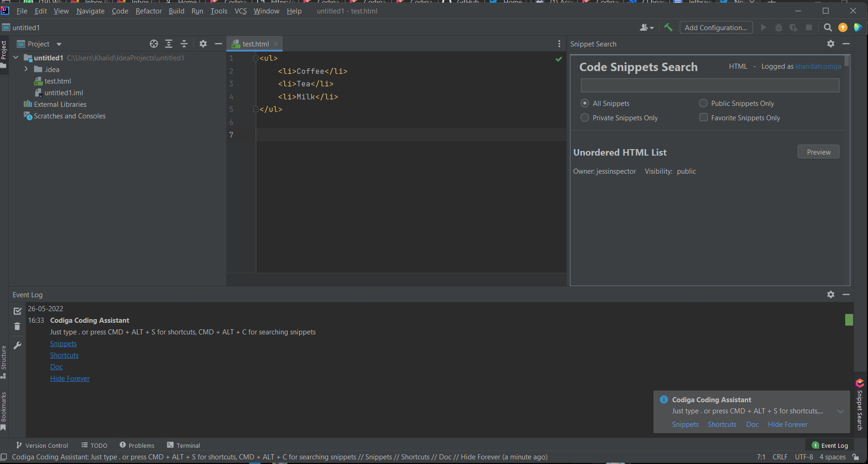Click the orange IDE update arrow icon
The width and height of the screenshot is (868, 464).
843,27
